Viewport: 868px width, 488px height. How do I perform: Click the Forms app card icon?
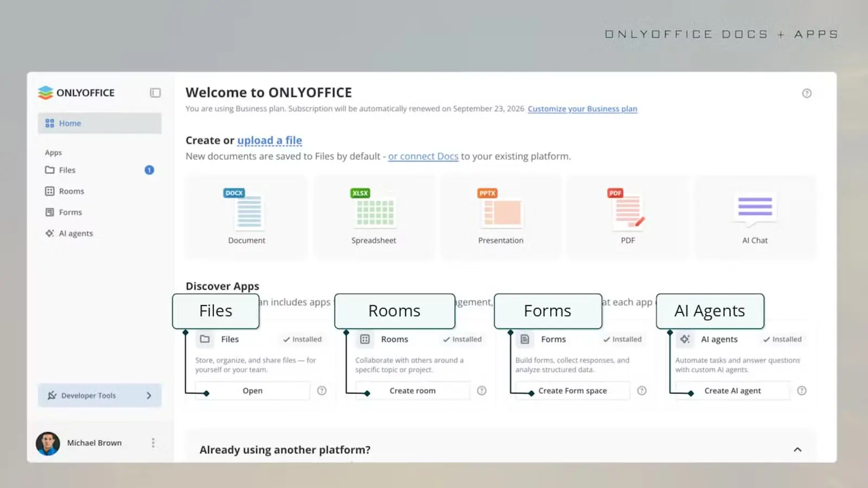[525, 339]
